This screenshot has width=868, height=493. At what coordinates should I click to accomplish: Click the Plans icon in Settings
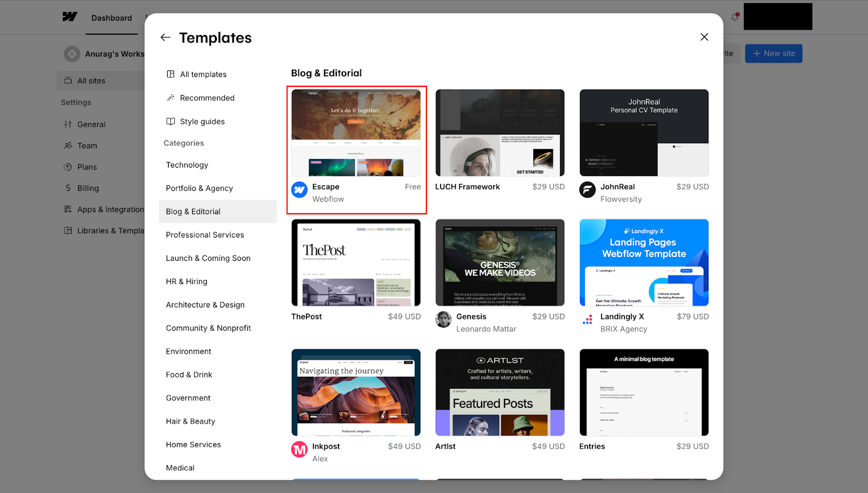(68, 167)
